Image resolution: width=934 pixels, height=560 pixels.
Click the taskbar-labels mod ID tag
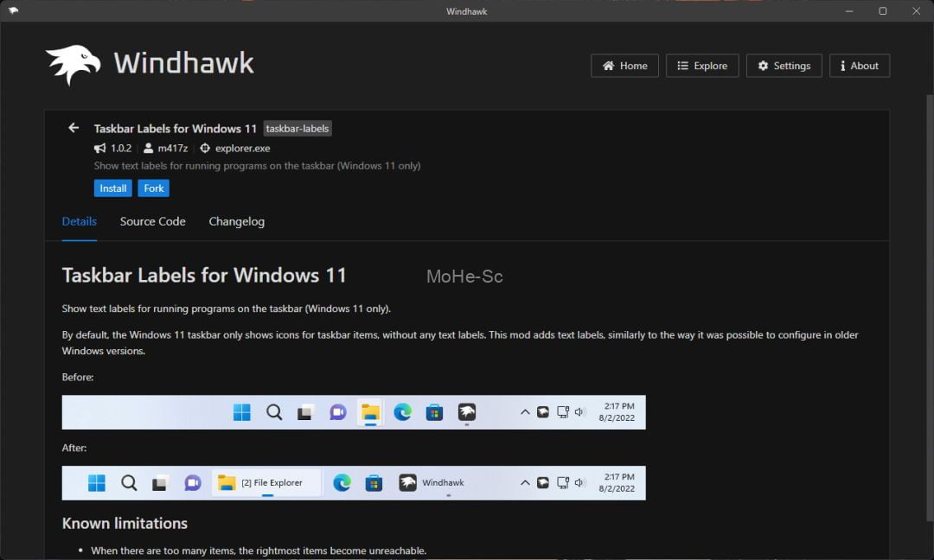[297, 129]
